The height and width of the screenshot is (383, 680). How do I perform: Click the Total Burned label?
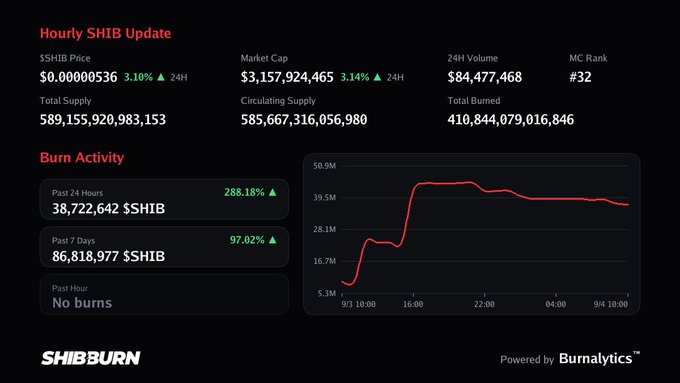(x=474, y=101)
